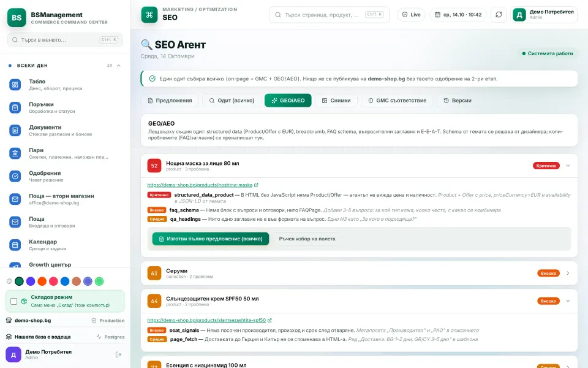Screen dimensions: 588x368
Task: Pick the light green theme swatch
Action: pos(99,282)
